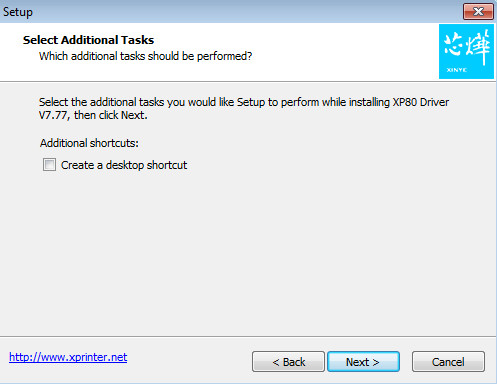Close the Setup window with X
The image size is (497, 384).
478,12
